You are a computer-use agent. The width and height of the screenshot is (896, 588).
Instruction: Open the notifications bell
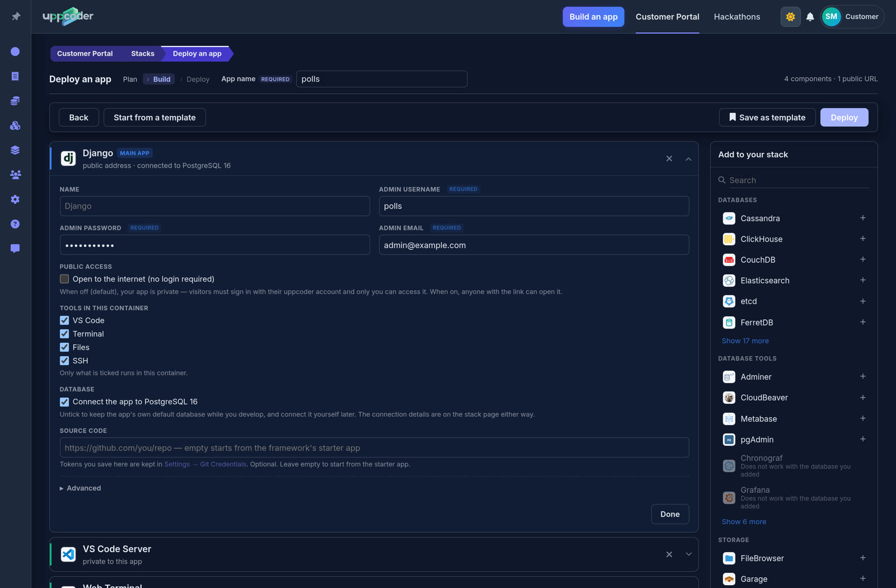[810, 17]
